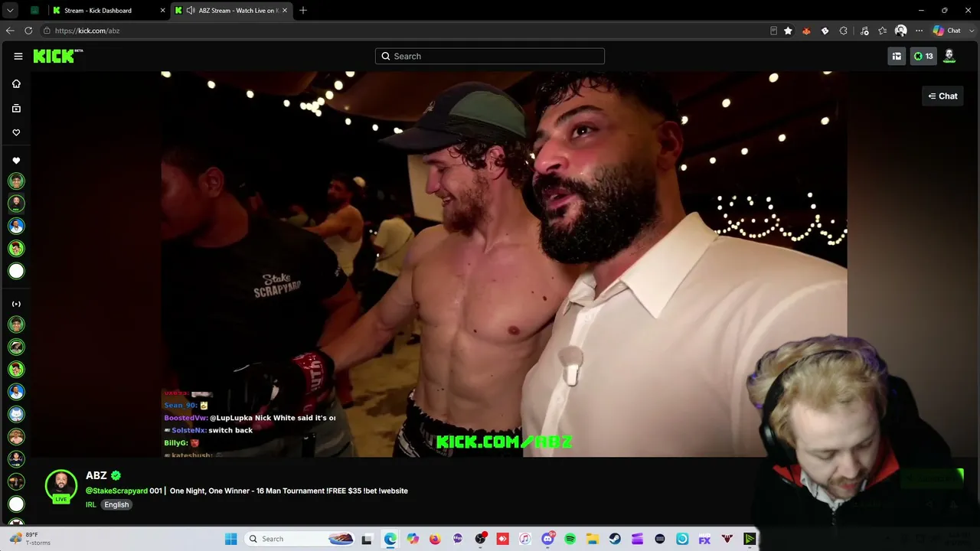Open File Explorer from the taskbar
Image resolution: width=980 pixels, height=551 pixels.
point(593,539)
